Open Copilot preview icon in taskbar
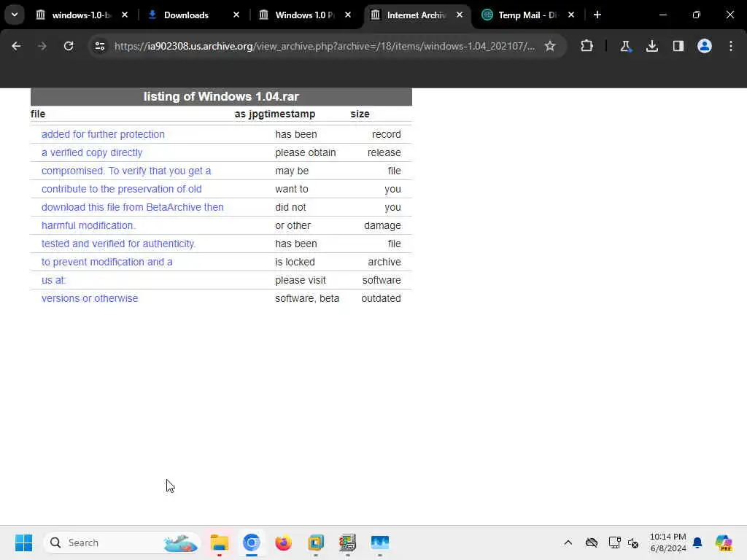The height and width of the screenshot is (560, 747). tap(724, 542)
